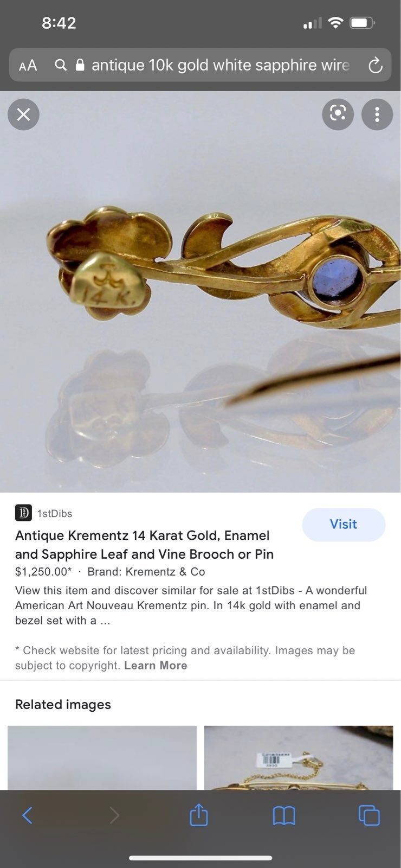Open the gold brooch main image

(x=200, y=291)
